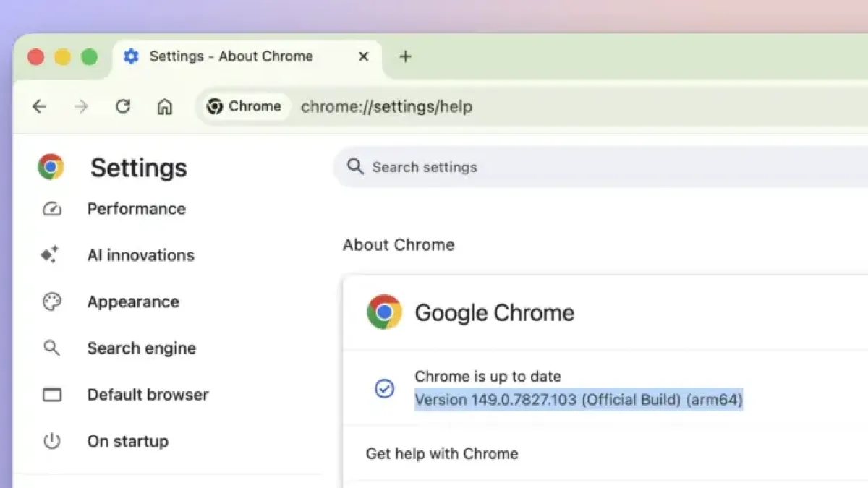Viewport: 868px width, 488px height.
Task: Click the browser forward arrow
Action: coord(81,107)
